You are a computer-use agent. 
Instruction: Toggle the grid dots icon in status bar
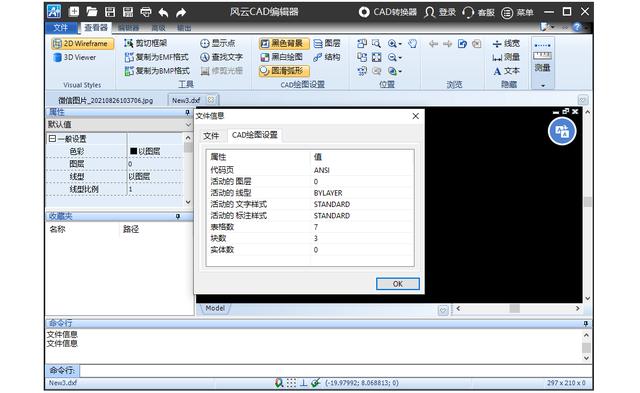pos(291,383)
